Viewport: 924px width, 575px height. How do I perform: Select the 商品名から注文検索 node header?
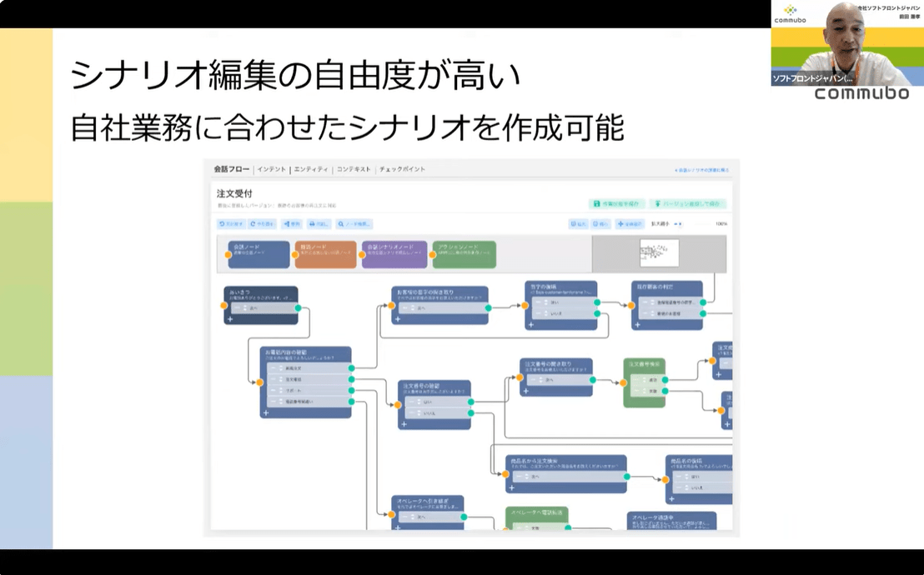[x=565, y=463]
